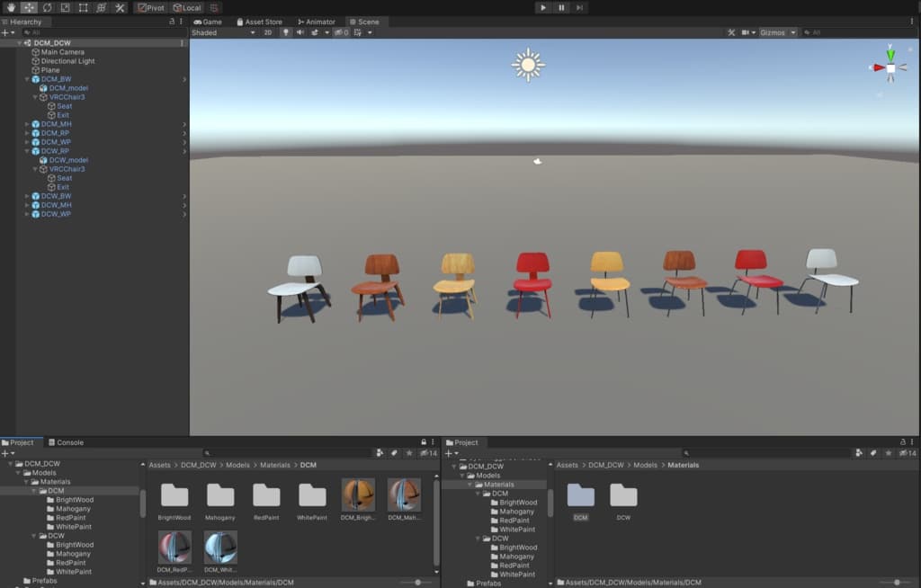Adjust the left Project icon size slider

tap(418, 582)
